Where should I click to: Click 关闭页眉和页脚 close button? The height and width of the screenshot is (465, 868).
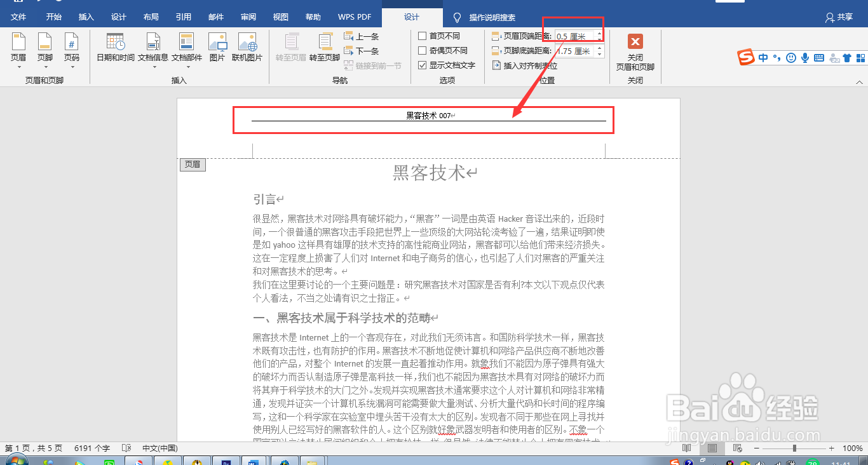coord(635,52)
